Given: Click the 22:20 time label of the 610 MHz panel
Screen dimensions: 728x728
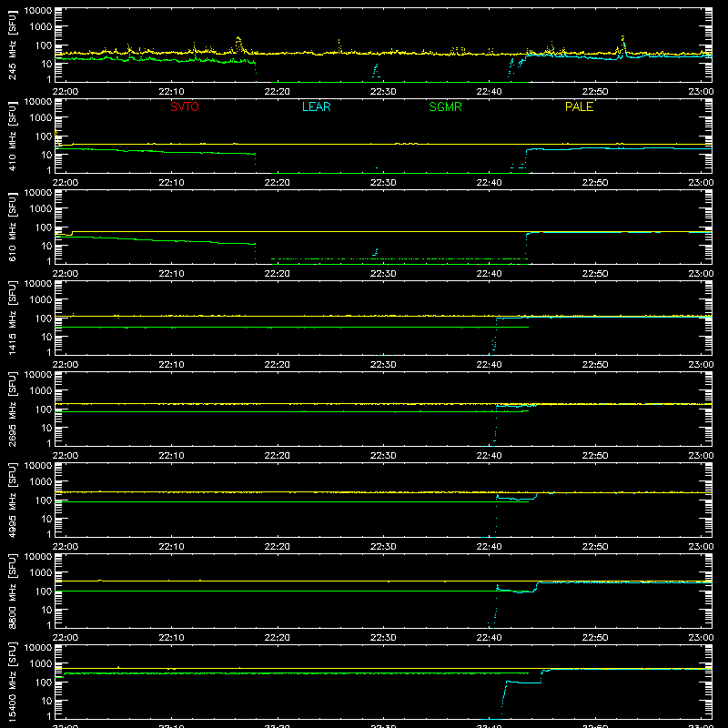Looking at the screenshot, I should [278, 274].
